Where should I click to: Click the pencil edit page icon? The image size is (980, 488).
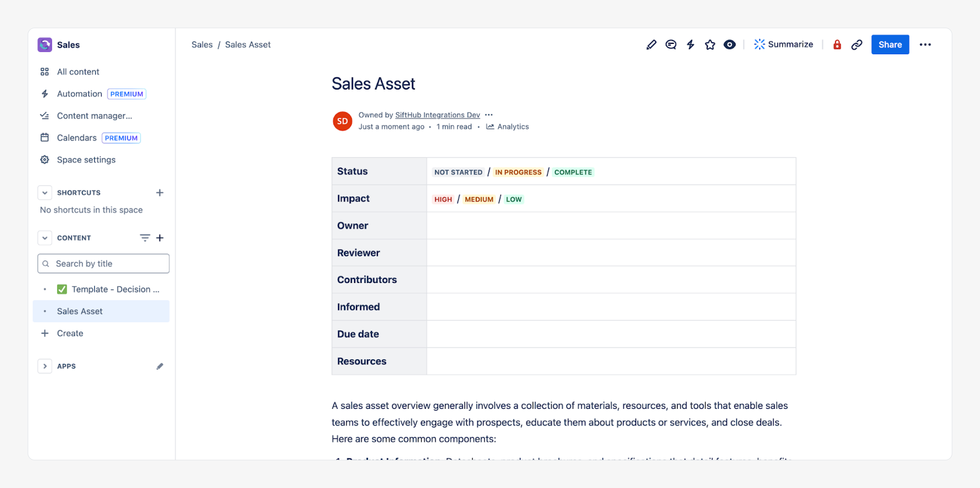pyautogui.click(x=651, y=44)
